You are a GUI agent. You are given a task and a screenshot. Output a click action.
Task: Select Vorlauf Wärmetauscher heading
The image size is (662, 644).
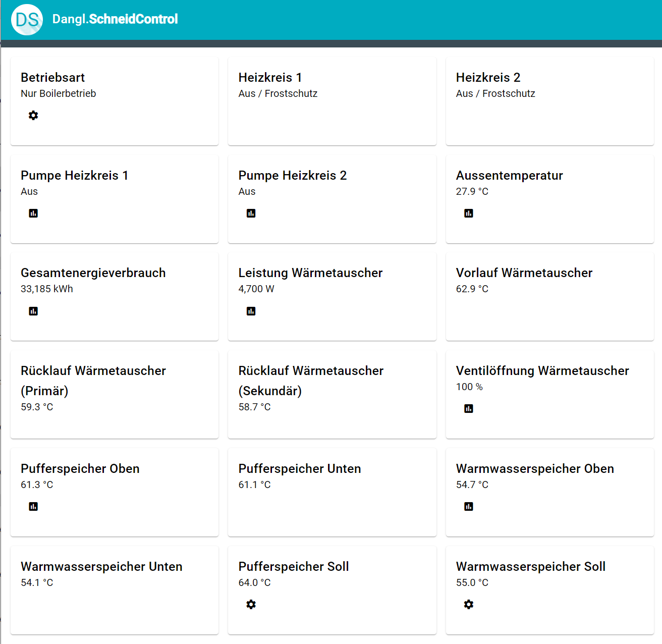524,273
